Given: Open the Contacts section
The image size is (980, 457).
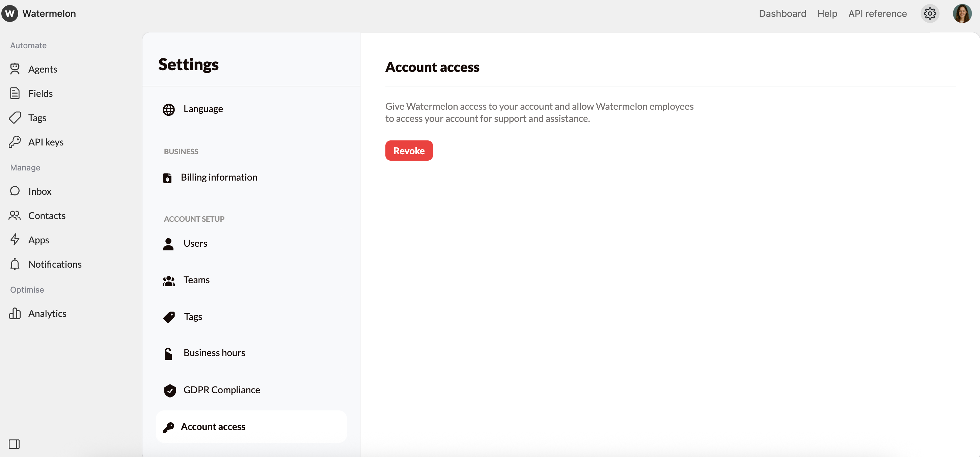Looking at the screenshot, I should [47, 215].
